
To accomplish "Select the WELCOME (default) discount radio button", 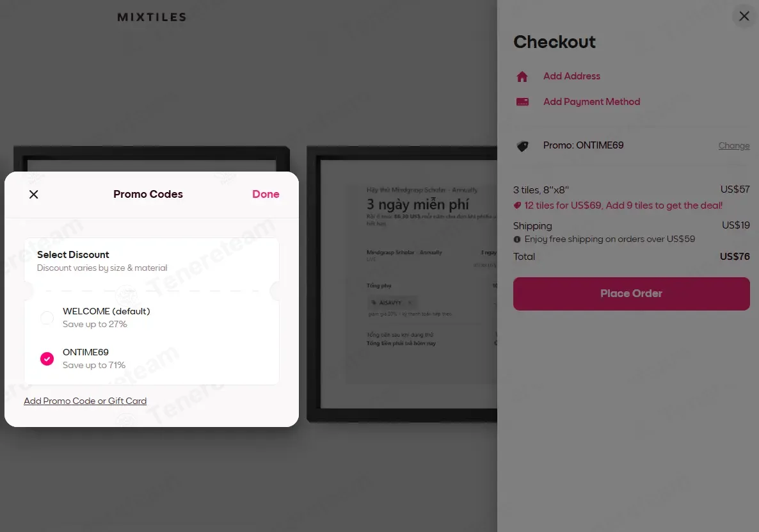I will point(47,318).
